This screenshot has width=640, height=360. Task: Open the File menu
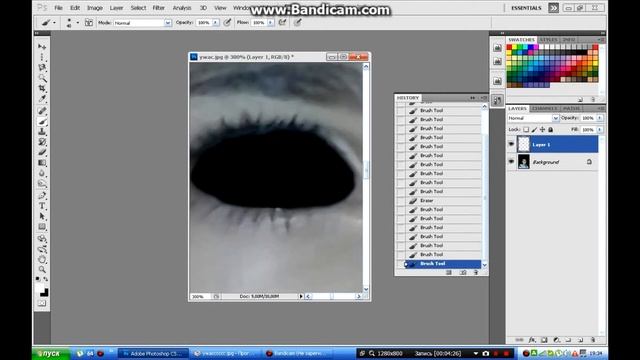[58, 8]
